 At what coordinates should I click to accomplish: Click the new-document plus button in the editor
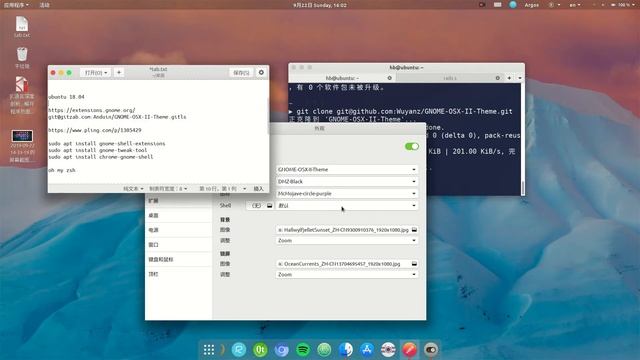(x=119, y=72)
